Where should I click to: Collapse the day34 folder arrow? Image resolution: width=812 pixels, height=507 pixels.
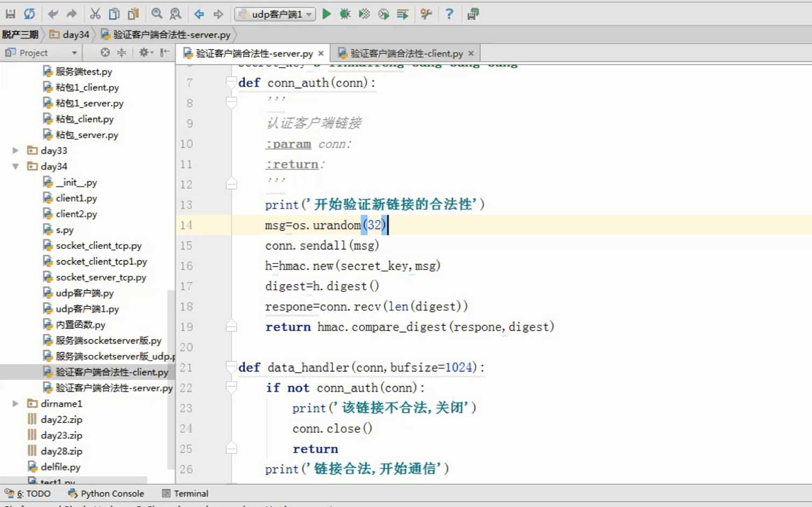click(16, 166)
